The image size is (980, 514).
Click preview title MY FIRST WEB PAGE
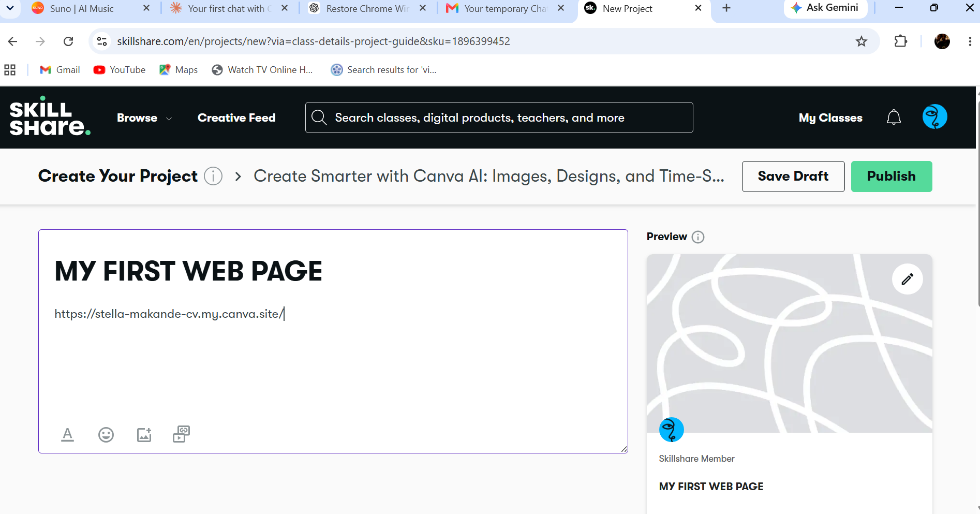711,487
